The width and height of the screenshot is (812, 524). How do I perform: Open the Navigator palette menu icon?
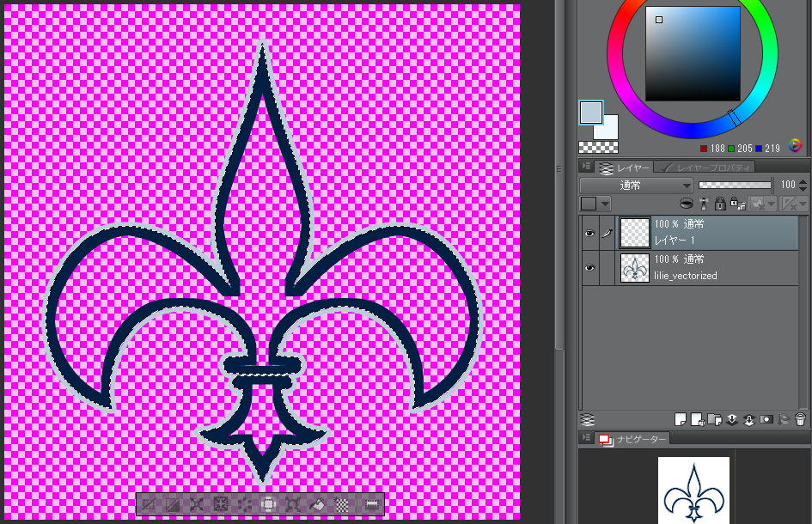point(586,437)
